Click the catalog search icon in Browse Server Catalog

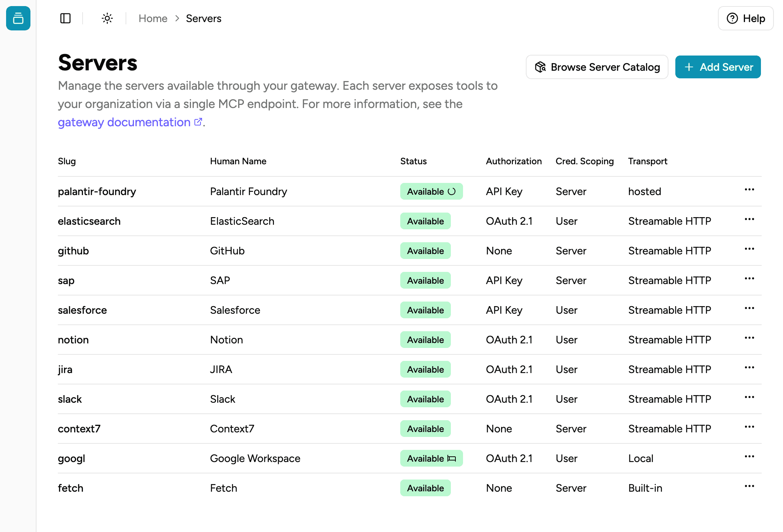point(541,67)
